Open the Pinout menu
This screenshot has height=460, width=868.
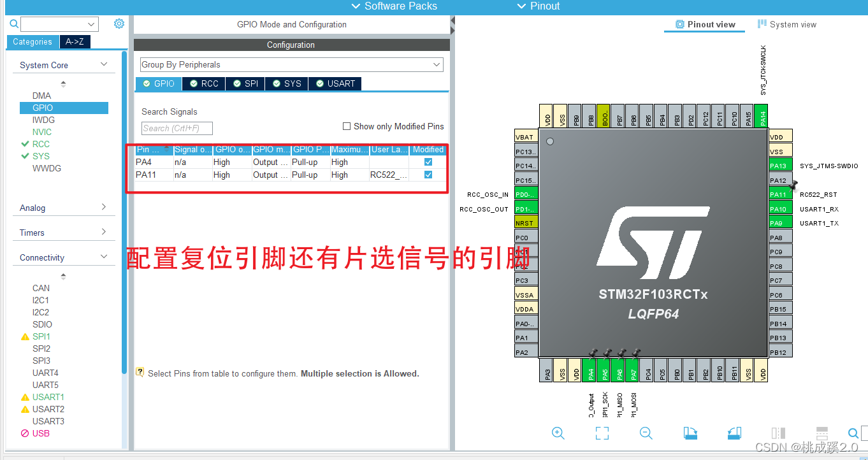pyautogui.click(x=539, y=6)
